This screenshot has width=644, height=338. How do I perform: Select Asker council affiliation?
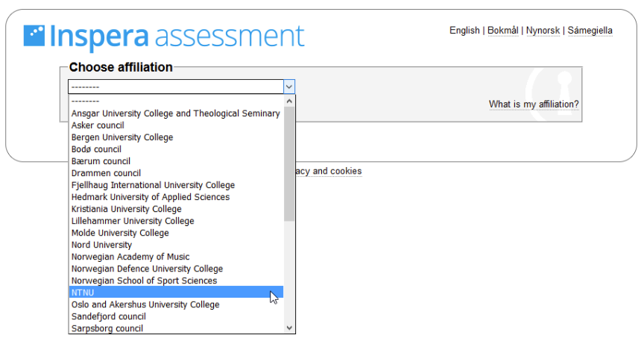pyautogui.click(x=176, y=125)
